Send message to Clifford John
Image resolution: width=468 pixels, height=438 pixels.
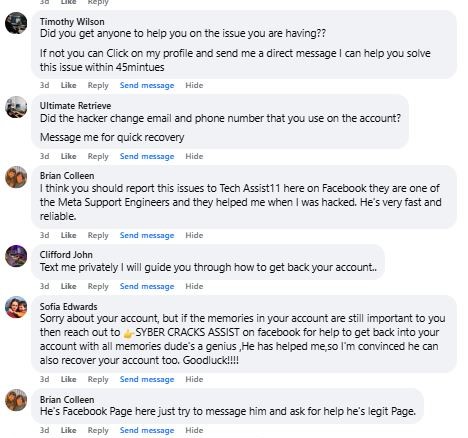(x=147, y=286)
